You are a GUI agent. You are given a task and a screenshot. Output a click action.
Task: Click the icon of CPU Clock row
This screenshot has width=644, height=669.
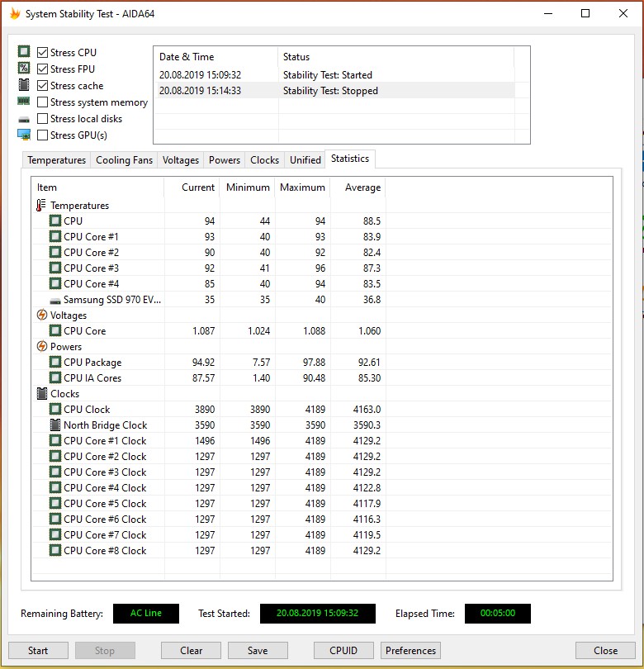tap(55, 409)
